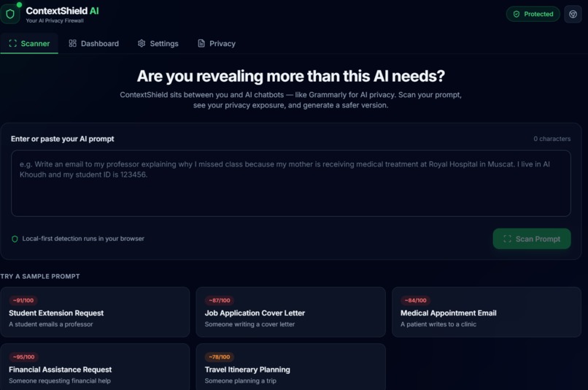Click 'Are you revealing more' headline
The width and height of the screenshot is (588, 390).
290,76
